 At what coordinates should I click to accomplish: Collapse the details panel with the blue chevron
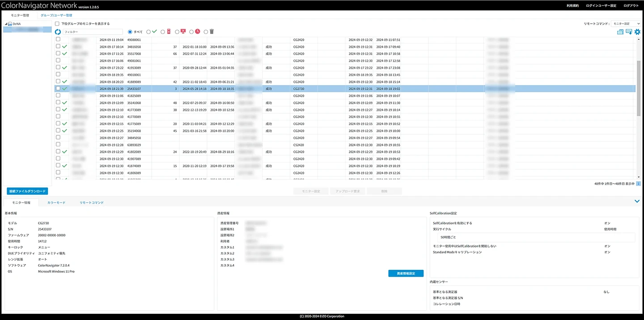point(637,201)
